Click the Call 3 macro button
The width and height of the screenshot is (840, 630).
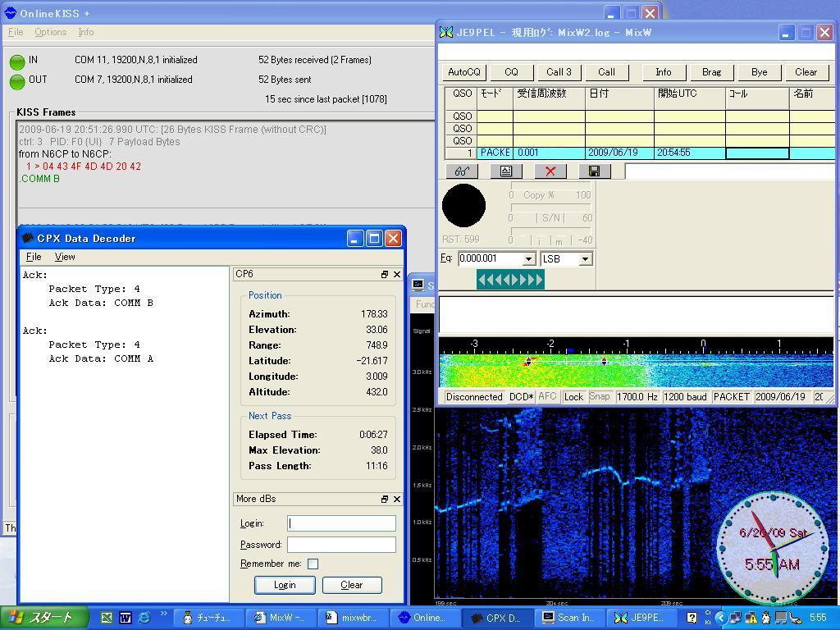[x=559, y=72]
